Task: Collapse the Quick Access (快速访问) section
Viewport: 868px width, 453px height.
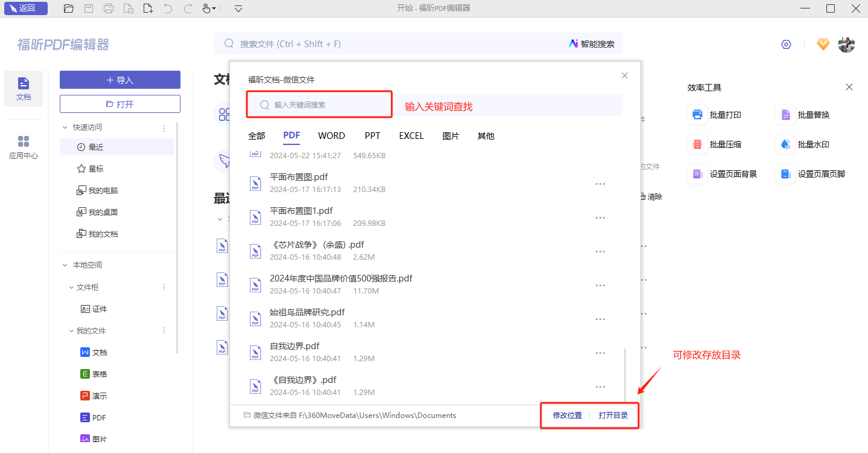Action: tap(65, 127)
